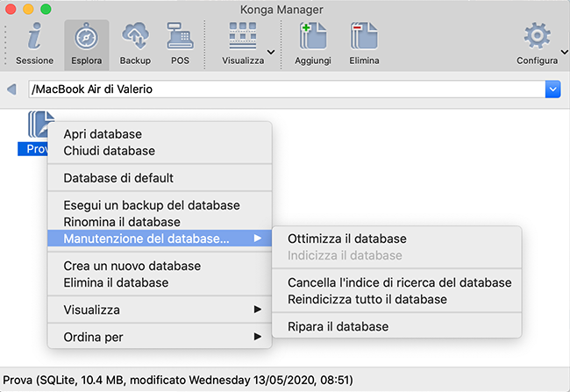570x392 pixels.
Task: Expand the Visualizza toolbar dropdown arrow
Action: pyautogui.click(x=271, y=53)
